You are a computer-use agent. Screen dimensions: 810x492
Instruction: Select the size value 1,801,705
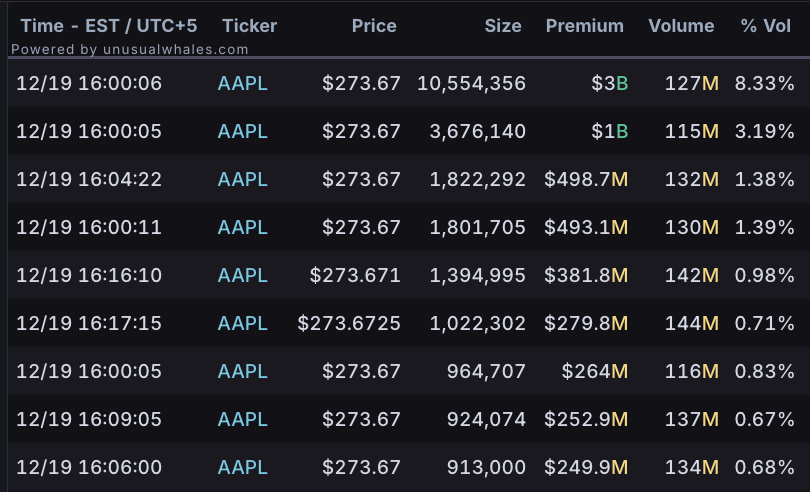477,227
